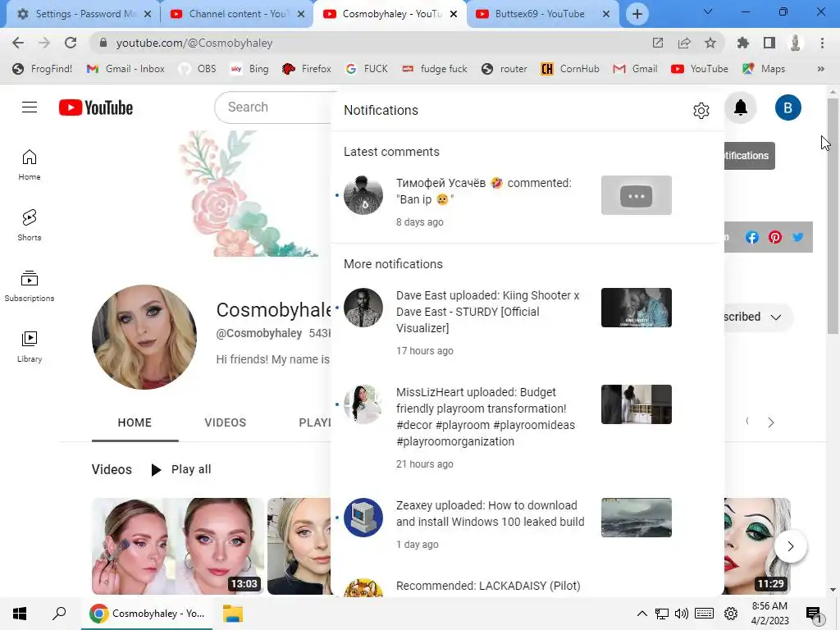Play the 11:29 video thumbnail
840x630 pixels.
757,546
